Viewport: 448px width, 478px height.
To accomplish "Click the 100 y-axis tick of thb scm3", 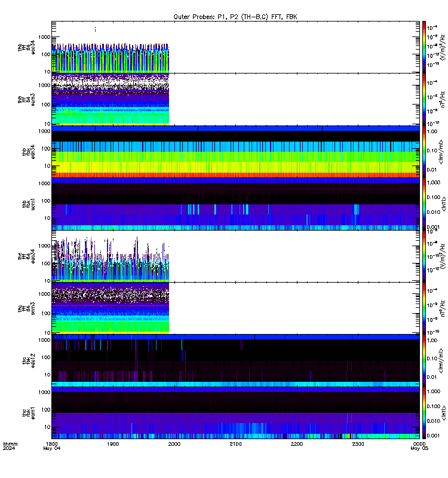I will pyautogui.click(x=46, y=105).
